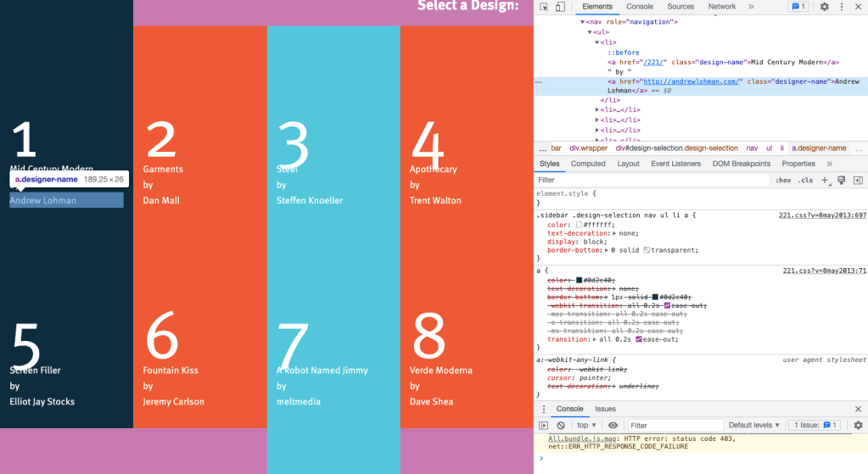Viewport: 868px width, 474px height.
Task: Show console sidebar panel icon
Action: (544, 425)
